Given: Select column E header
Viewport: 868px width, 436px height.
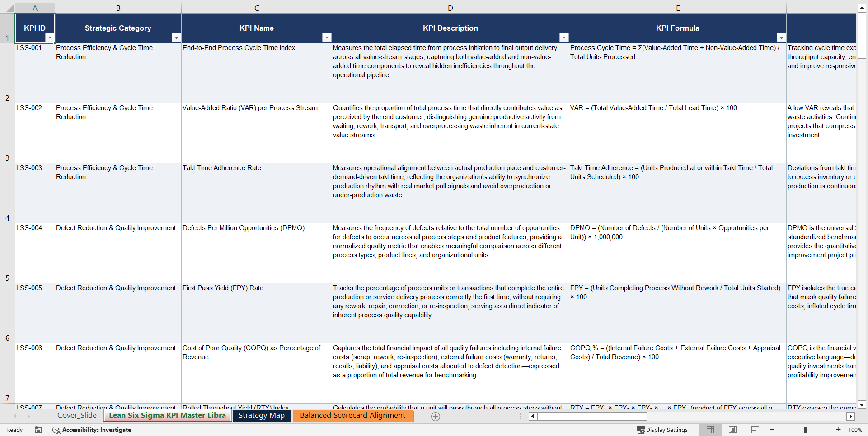Looking at the screenshot, I should pos(678,8).
